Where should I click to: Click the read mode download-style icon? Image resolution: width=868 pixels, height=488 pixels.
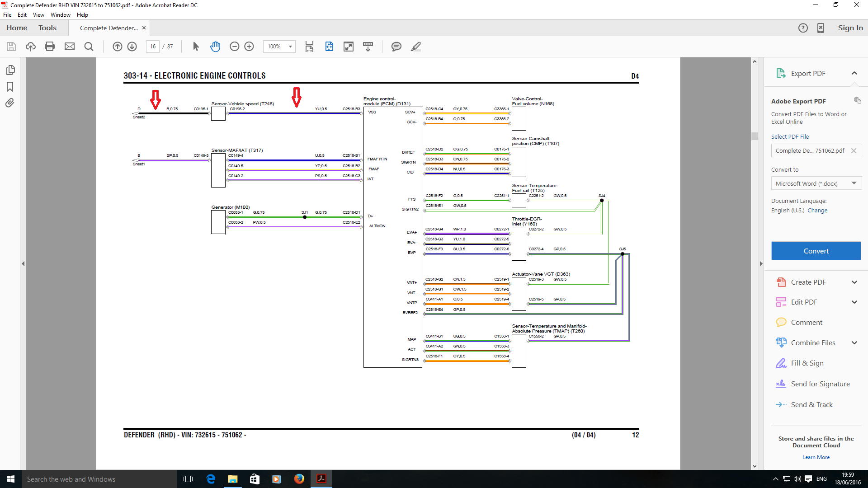click(368, 47)
